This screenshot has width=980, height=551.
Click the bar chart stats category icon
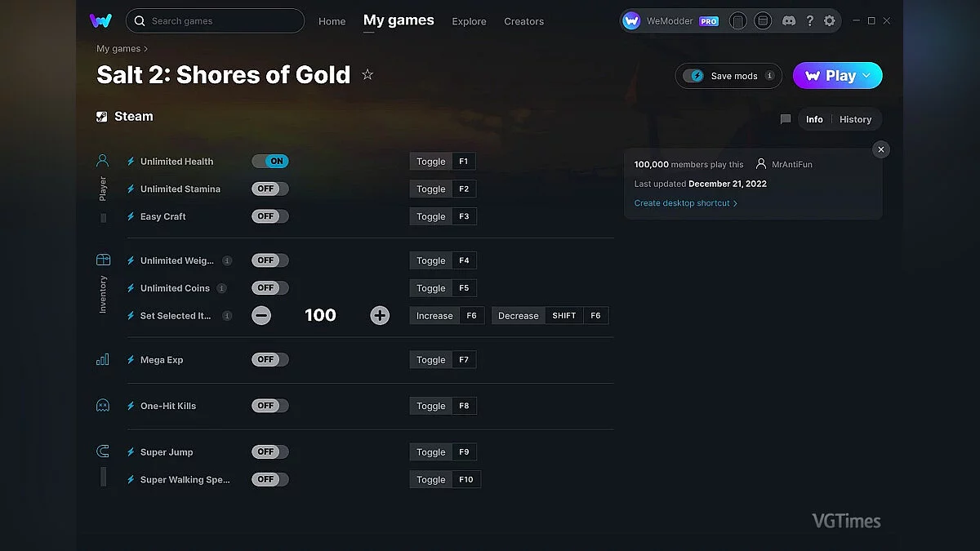pyautogui.click(x=101, y=358)
